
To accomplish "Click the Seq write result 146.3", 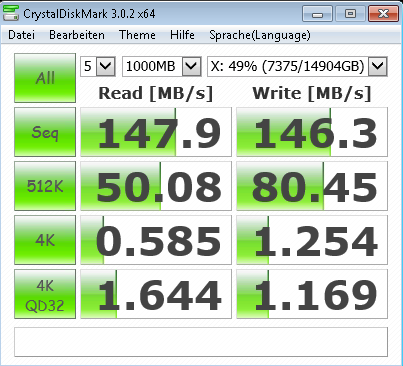I will pos(312,132).
